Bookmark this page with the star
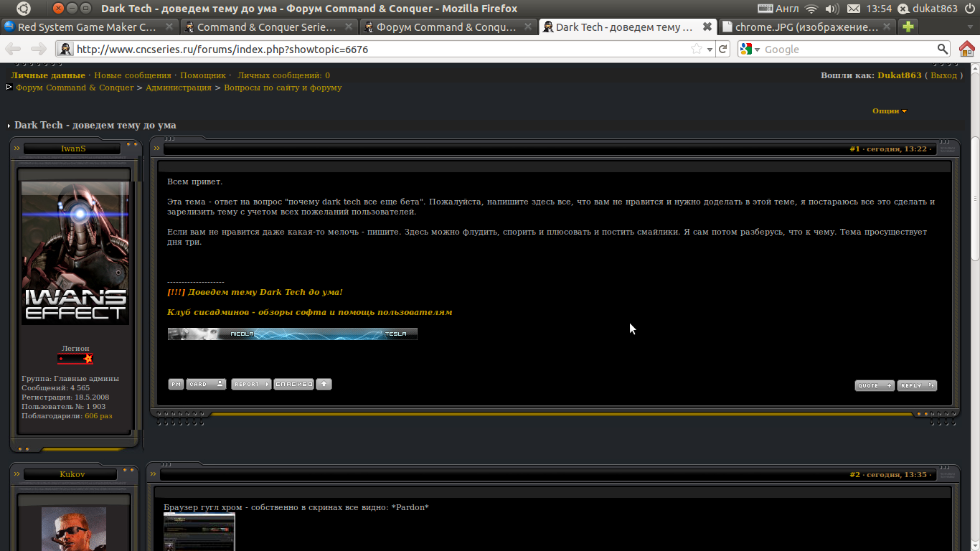Screen dimensions: 980x551 tap(696, 49)
